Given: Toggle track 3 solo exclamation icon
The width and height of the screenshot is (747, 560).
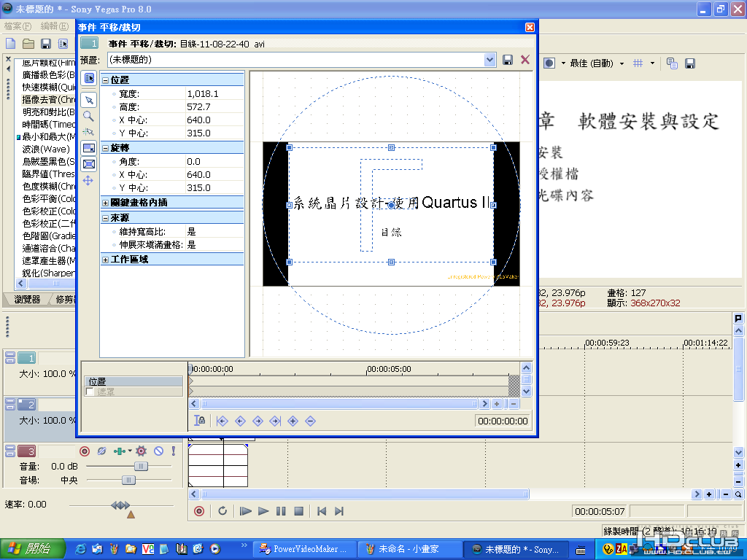Looking at the screenshot, I should click(x=174, y=451).
